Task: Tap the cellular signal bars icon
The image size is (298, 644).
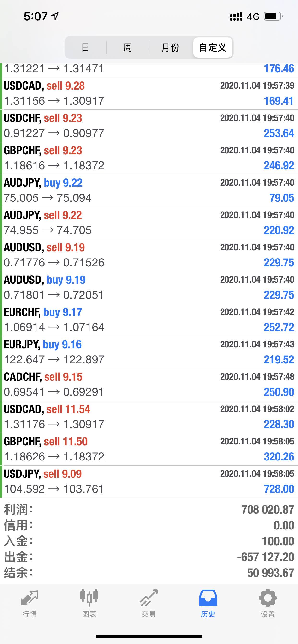Action: coord(236,16)
